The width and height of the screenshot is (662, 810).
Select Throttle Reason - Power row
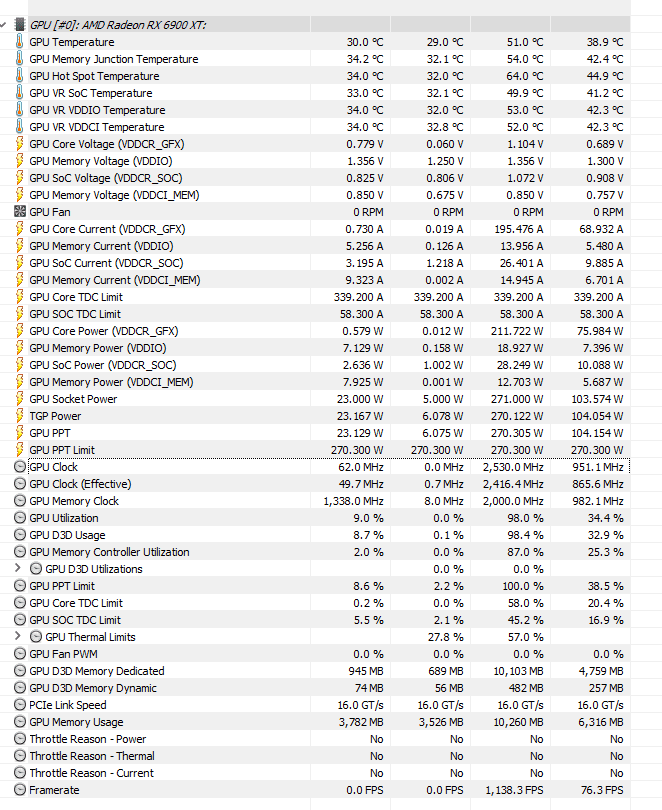[x=315, y=739]
